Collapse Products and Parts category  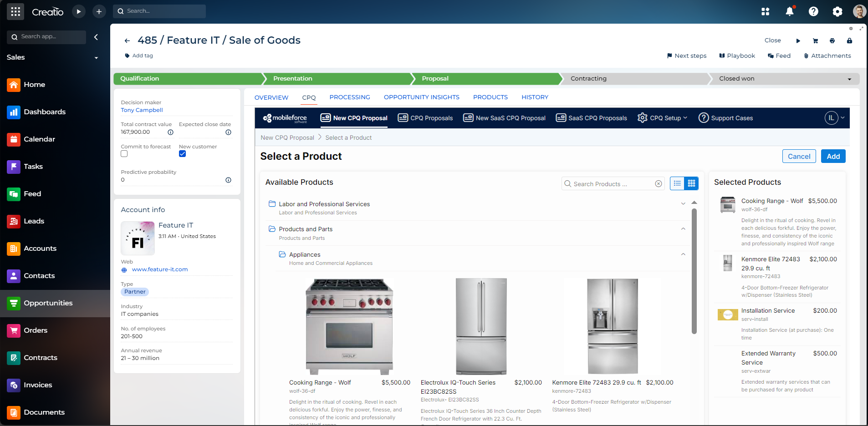coord(683,229)
